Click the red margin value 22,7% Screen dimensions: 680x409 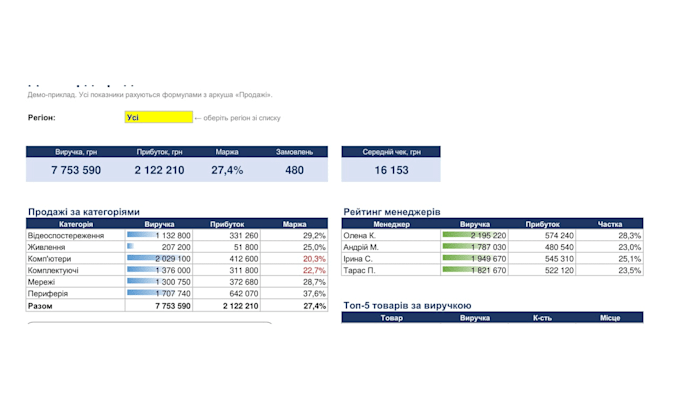click(314, 270)
